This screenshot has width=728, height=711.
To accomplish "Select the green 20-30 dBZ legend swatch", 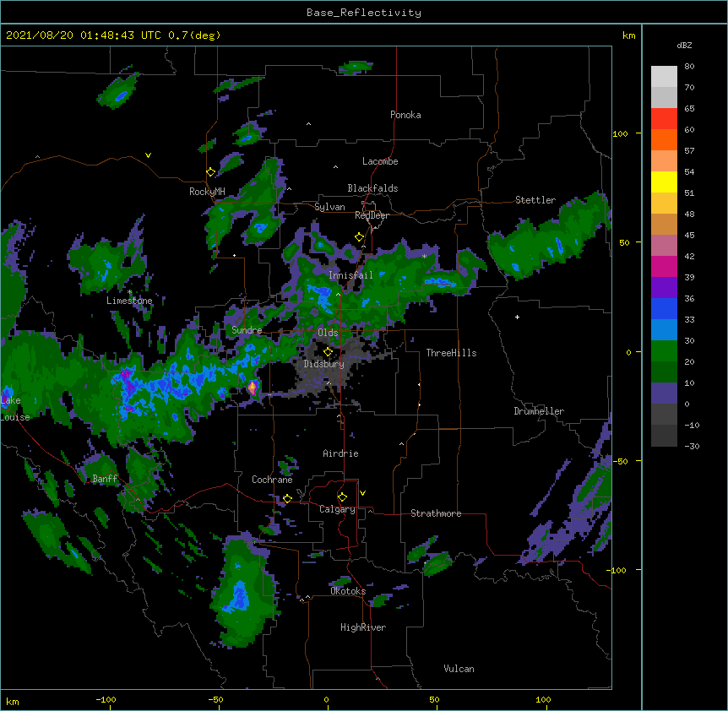I will click(664, 351).
